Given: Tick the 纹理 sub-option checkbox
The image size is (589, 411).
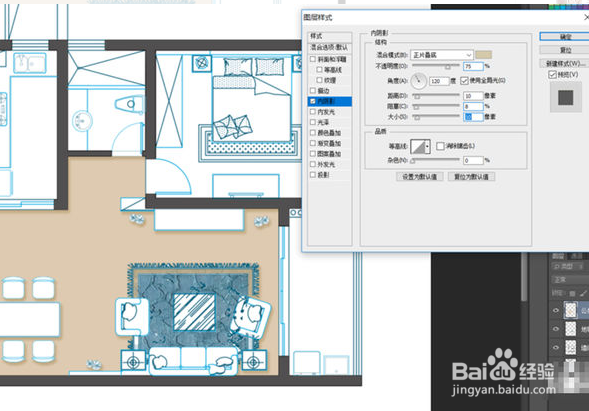Looking at the screenshot, I should point(319,80).
